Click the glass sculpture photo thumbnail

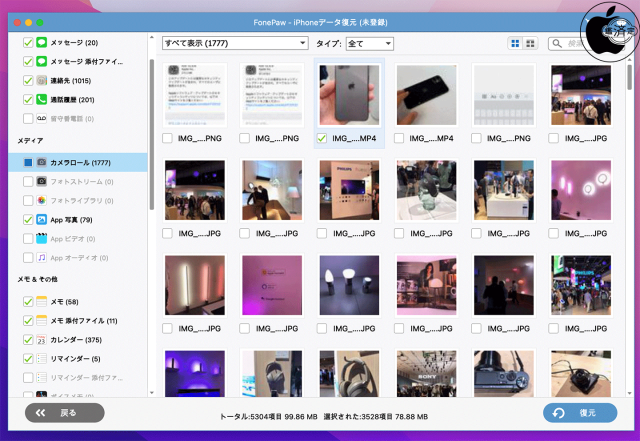click(427, 190)
